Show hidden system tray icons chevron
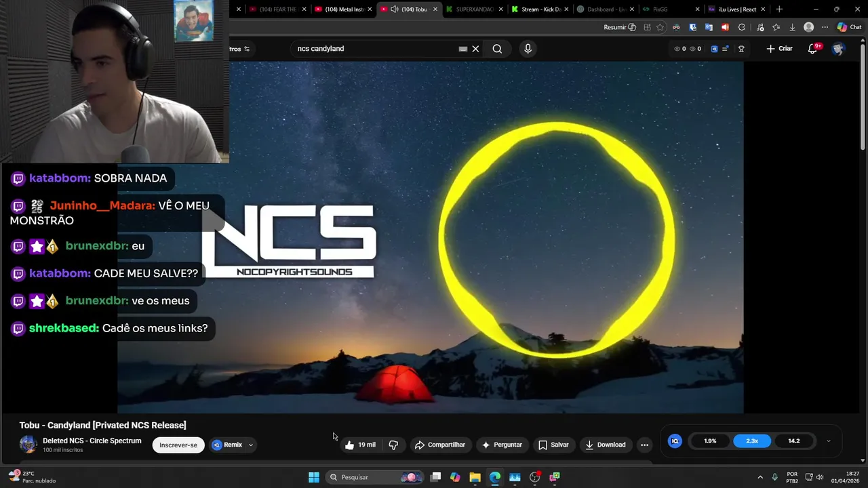The image size is (868, 488). (760, 477)
